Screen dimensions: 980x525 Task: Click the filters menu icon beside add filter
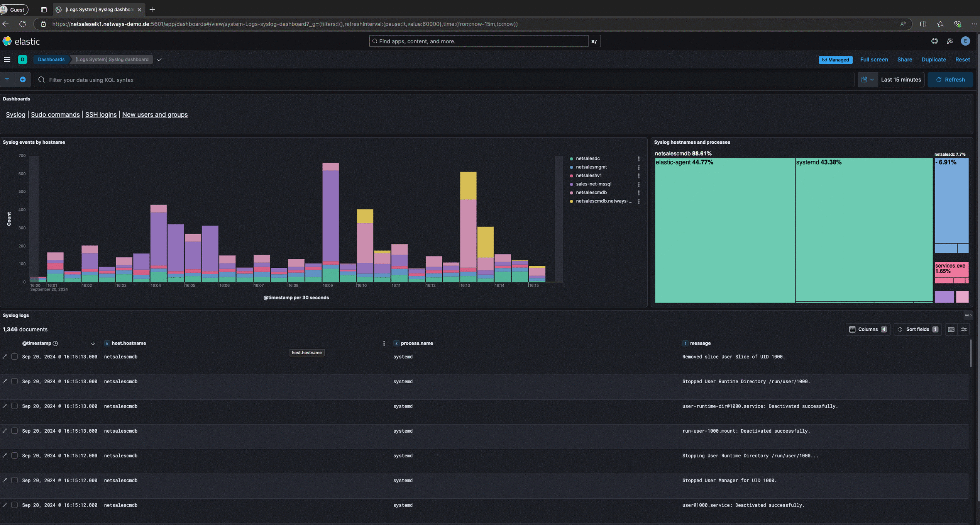pos(7,80)
